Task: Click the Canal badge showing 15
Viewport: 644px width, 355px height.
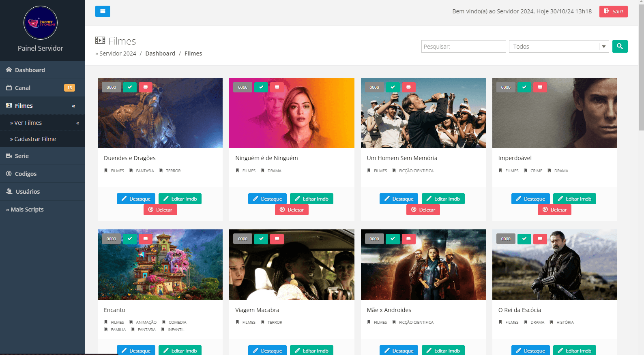Action: coord(69,88)
